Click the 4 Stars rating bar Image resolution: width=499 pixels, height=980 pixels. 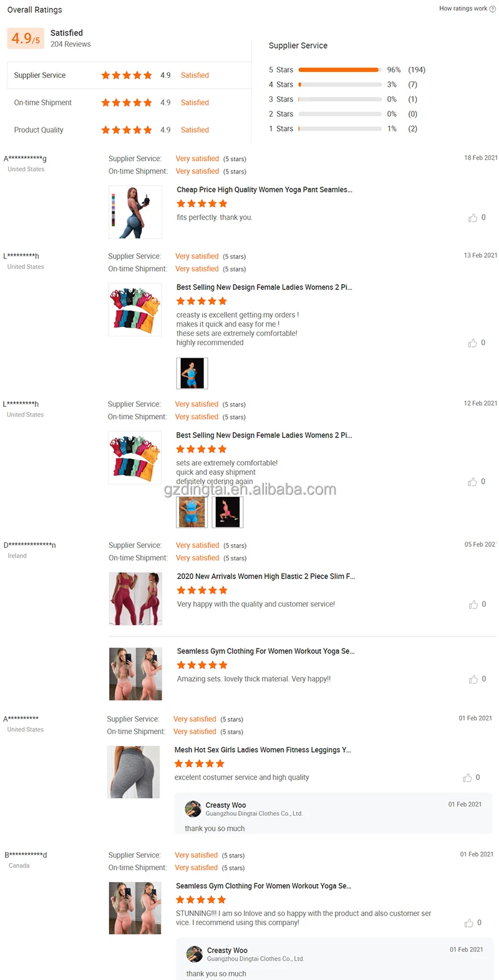[x=340, y=84]
